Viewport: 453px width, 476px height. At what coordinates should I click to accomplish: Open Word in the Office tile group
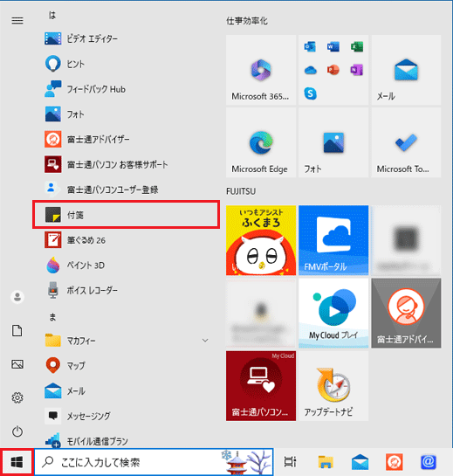pyautogui.click(x=333, y=47)
